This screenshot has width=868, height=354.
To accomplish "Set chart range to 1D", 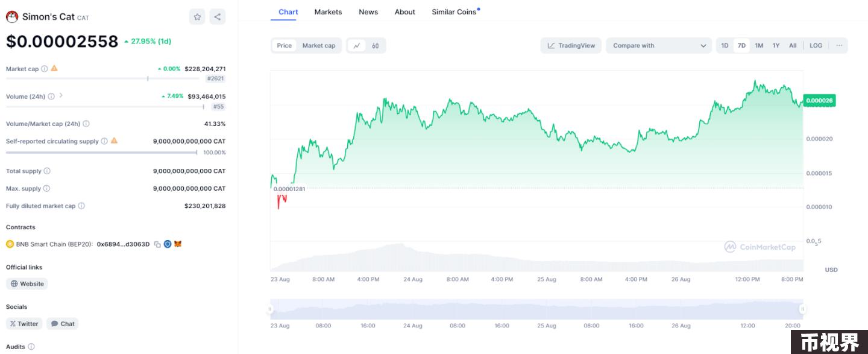I will pyautogui.click(x=725, y=46).
